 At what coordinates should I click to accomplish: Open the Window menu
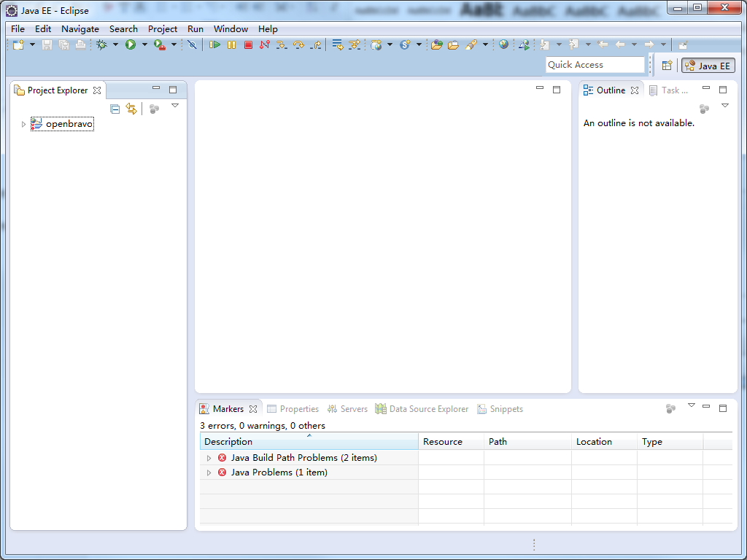(231, 29)
